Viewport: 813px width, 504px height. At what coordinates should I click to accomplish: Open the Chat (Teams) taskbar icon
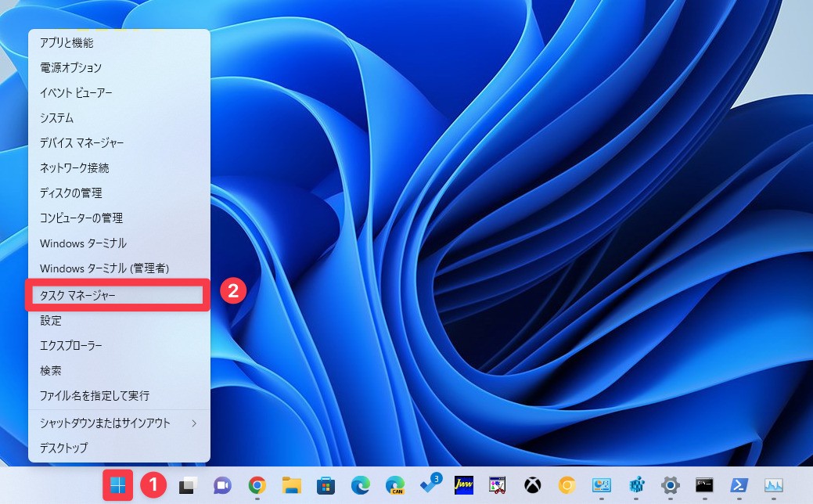coord(222,485)
